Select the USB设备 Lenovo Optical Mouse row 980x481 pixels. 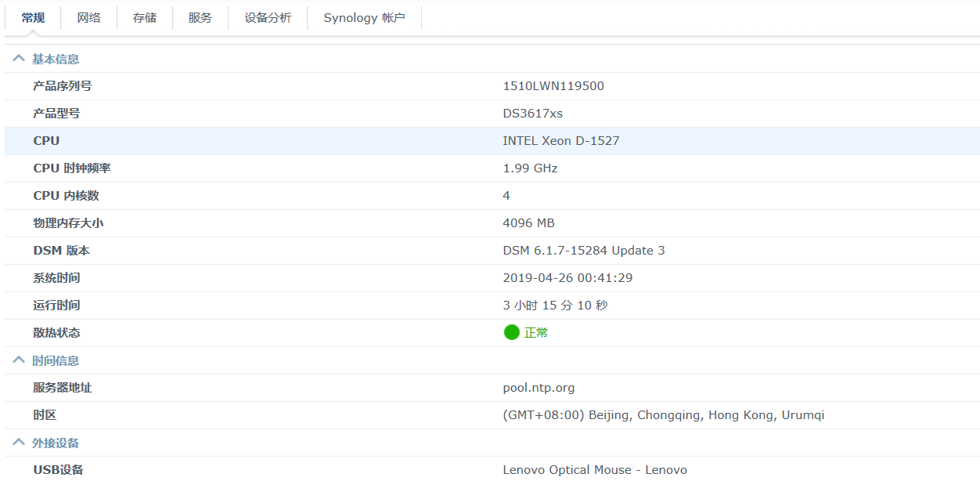pos(313,469)
